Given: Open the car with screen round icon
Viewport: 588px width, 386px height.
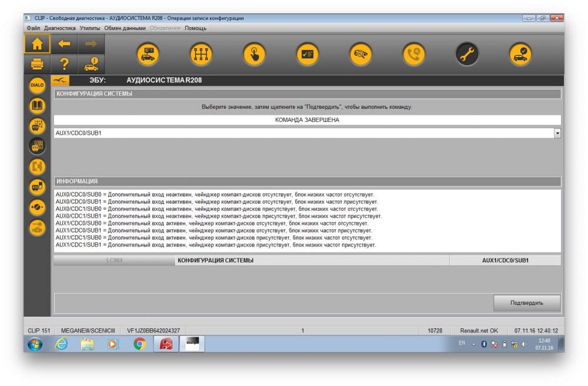Looking at the screenshot, I should pyautogui.click(x=148, y=54).
